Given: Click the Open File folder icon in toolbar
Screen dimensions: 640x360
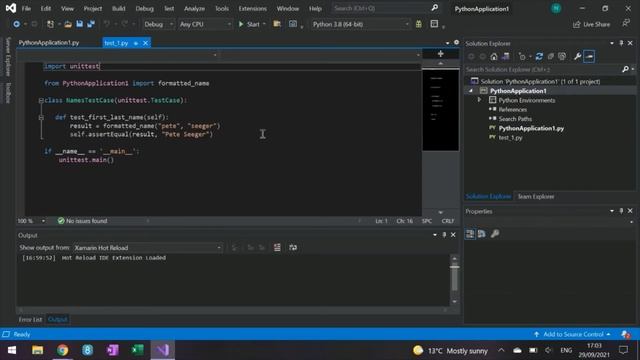Looking at the screenshot, I should [68, 24].
